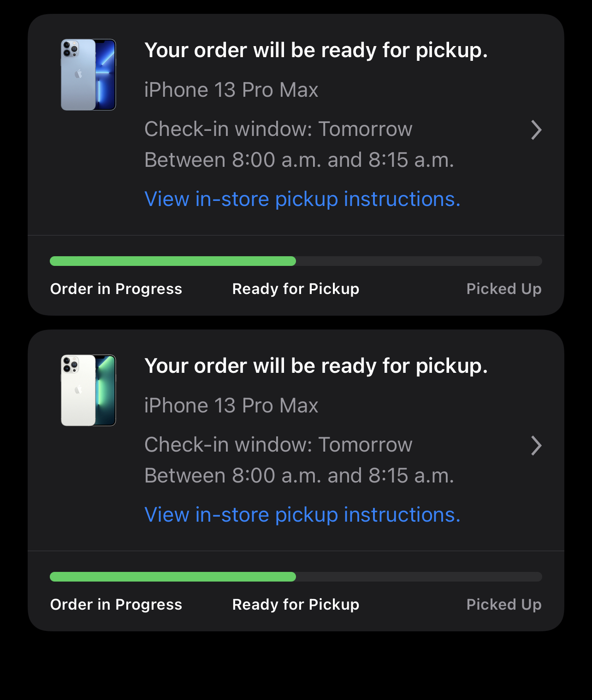This screenshot has height=700, width=592.
Task: Tap the Sierra Blue iPhone product image
Action: point(89,75)
